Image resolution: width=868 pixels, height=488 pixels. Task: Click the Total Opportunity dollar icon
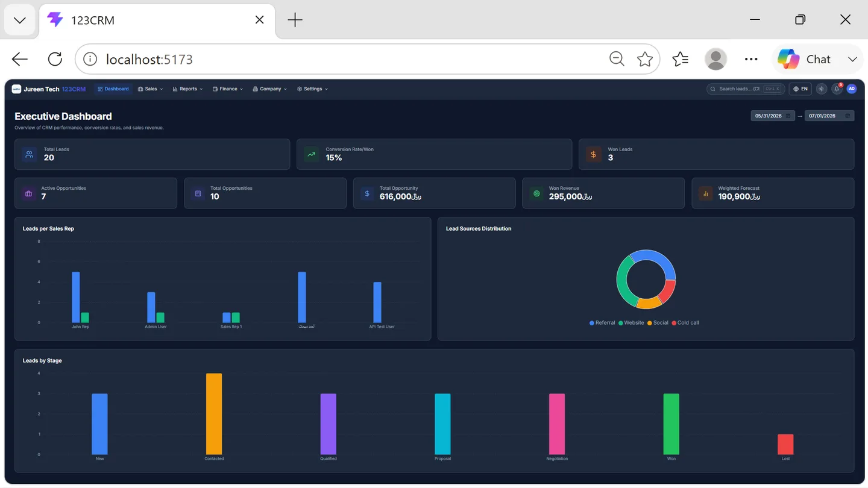pyautogui.click(x=367, y=193)
